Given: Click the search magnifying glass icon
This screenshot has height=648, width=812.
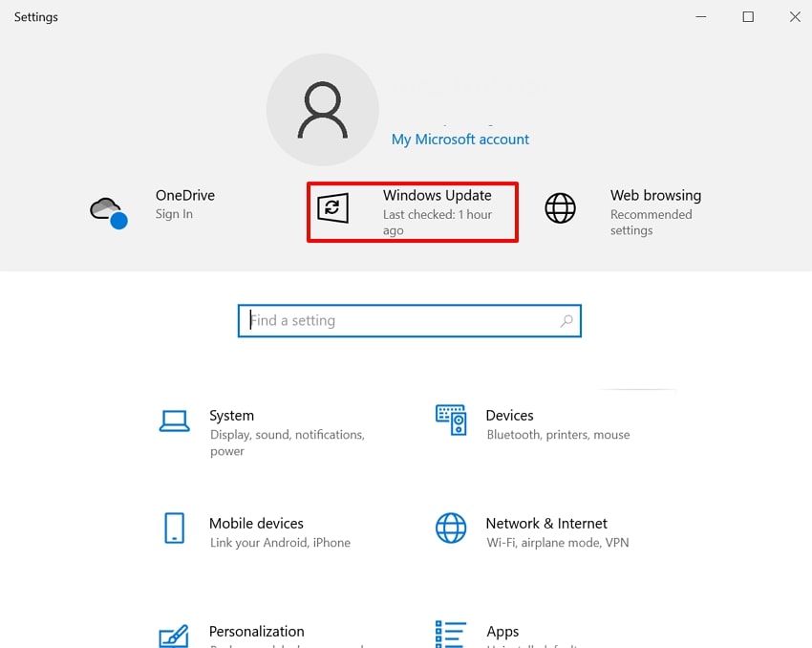Looking at the screenshot, I should pos(566,320).
